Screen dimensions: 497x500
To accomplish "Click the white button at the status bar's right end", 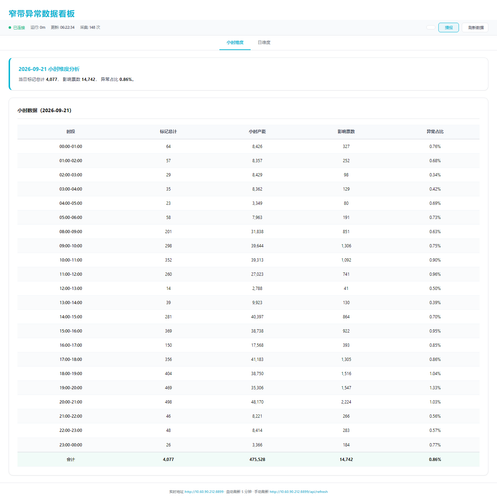I will (475, 28).
